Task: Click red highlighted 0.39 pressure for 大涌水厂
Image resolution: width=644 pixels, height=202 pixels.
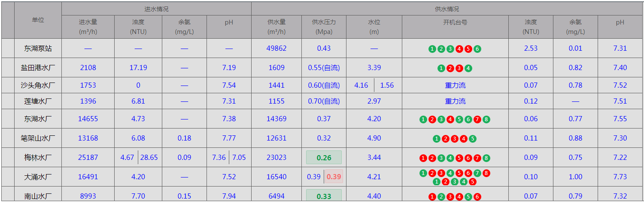Action: pos(334,177)
